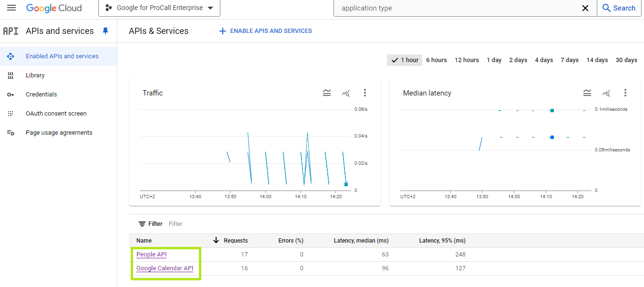Switch time range to 30 days

626,60
